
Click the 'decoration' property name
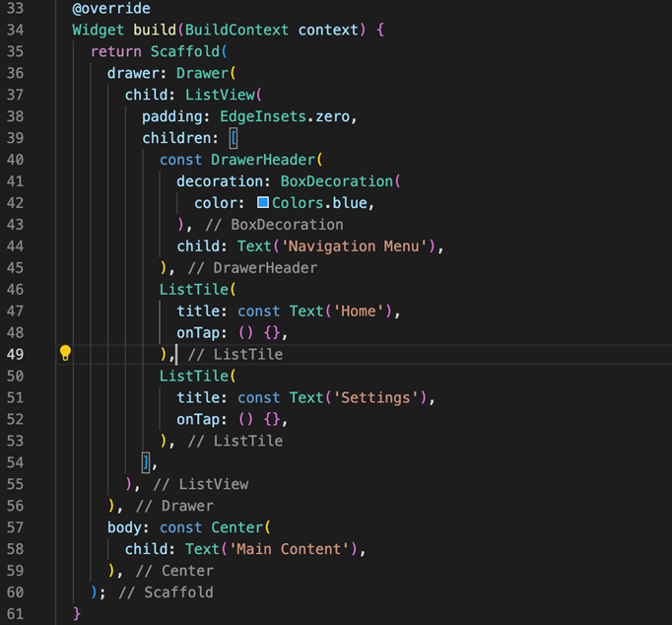click(220, 181)
